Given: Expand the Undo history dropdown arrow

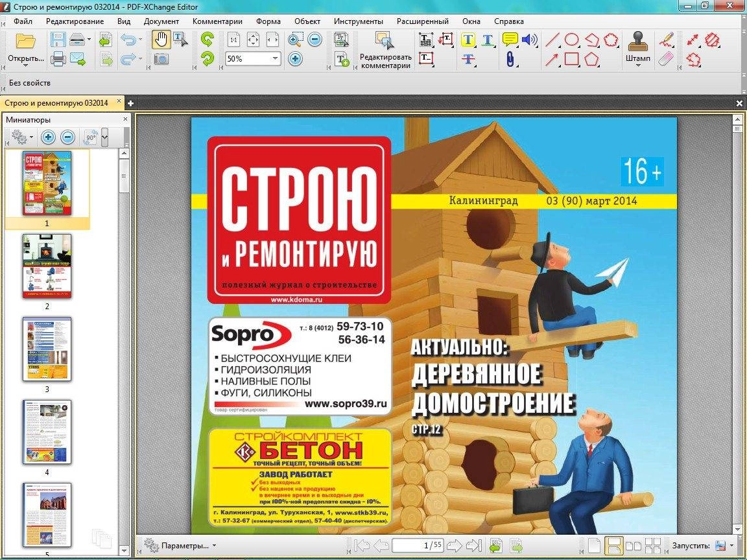Looking at the screenshot, I should coord(141,40).
